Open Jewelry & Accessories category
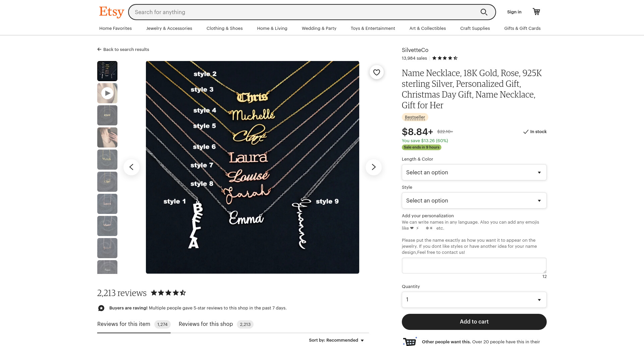 pyautogui.click(x=169, y=28)
